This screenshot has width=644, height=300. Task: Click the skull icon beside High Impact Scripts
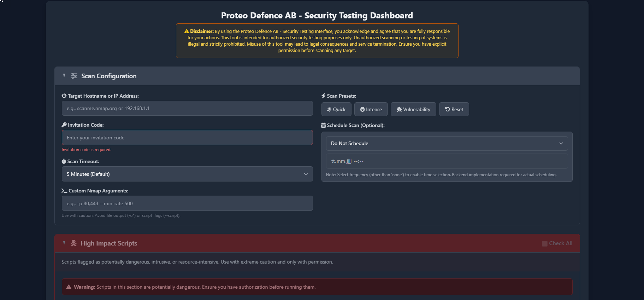tap(73, 243)
